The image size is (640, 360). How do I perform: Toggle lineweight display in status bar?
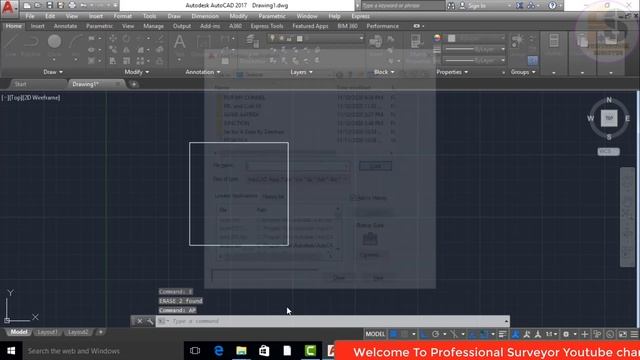[x=502, y=334]
